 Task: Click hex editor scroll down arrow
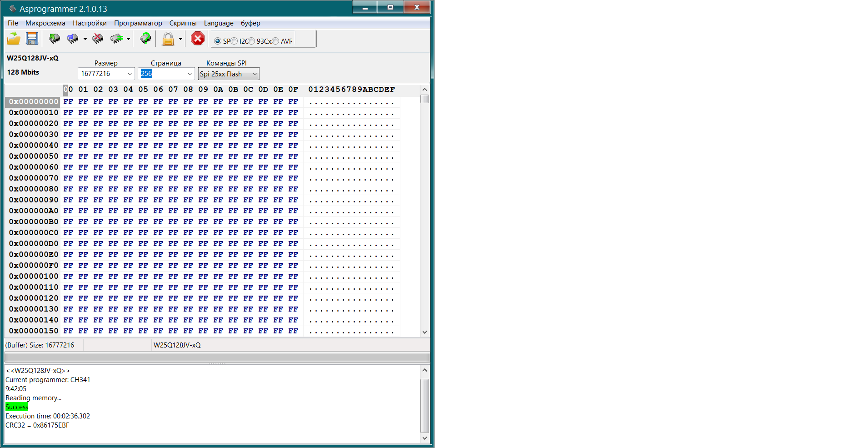pos(424,332)
